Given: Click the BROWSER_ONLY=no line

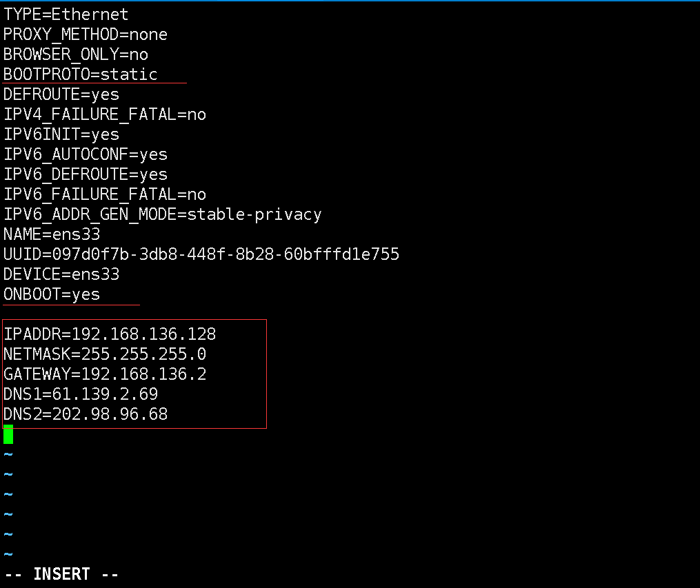Looking at the screenshot, I should (x=75, y=54).
